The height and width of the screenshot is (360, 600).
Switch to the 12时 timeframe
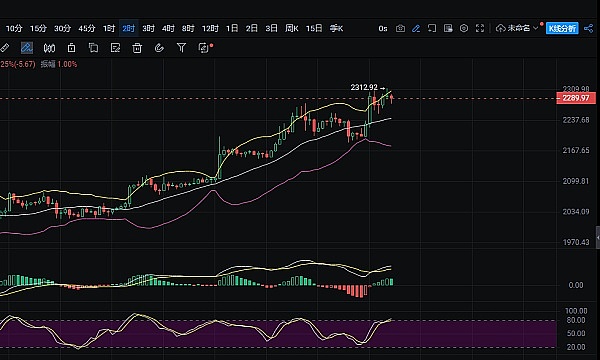tap(210, 28)
